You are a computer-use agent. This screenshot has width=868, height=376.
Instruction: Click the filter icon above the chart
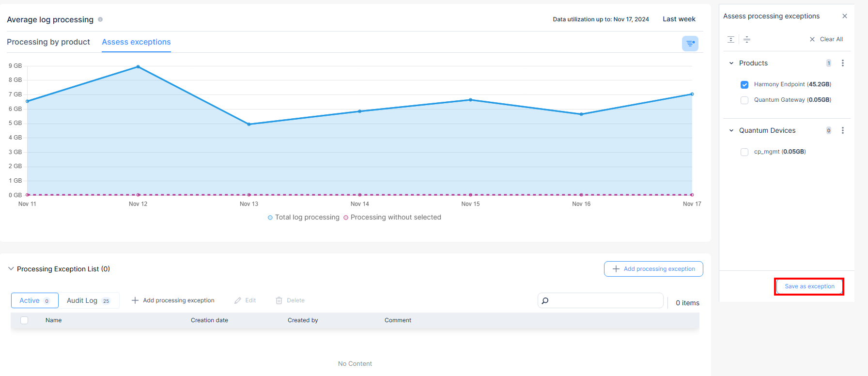pyautogui.click(x=690, y=44)
